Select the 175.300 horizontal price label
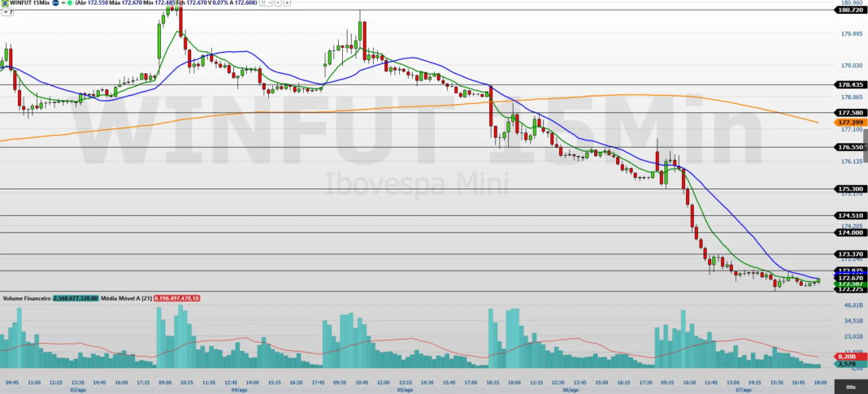 (851, 188)
